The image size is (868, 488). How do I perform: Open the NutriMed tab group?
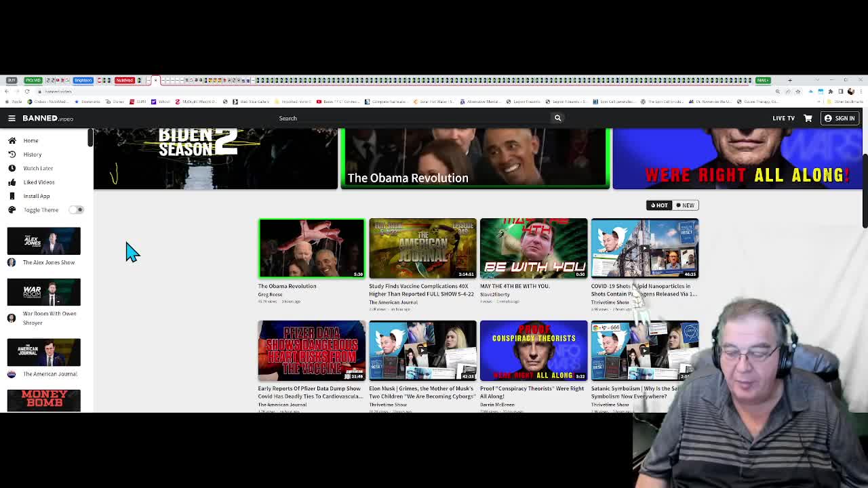click(124, 80)
